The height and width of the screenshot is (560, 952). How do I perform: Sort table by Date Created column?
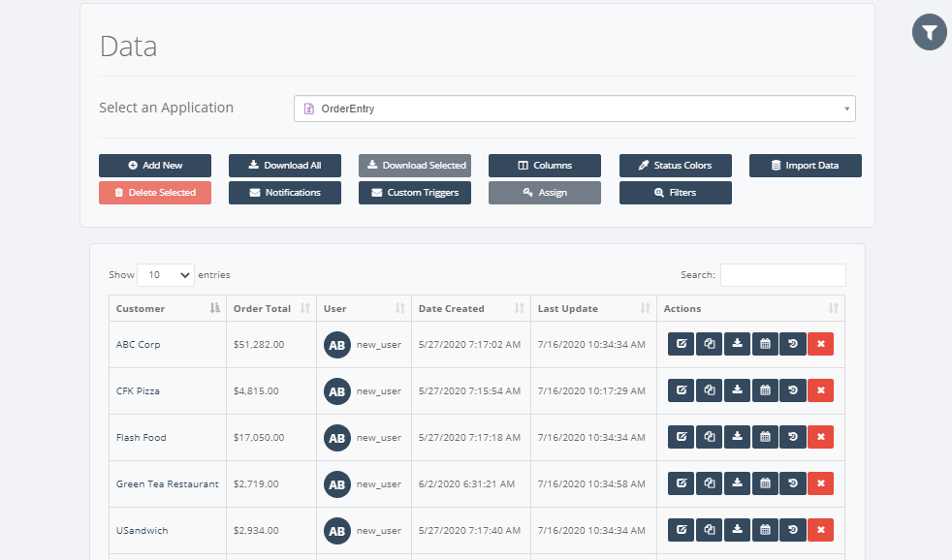(x=471, y=308)
